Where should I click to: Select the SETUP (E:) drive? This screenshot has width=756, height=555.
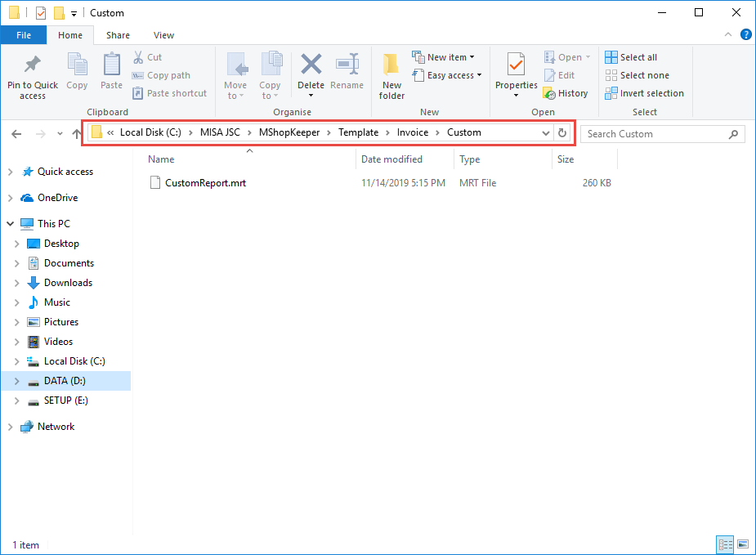coord(66,401)
